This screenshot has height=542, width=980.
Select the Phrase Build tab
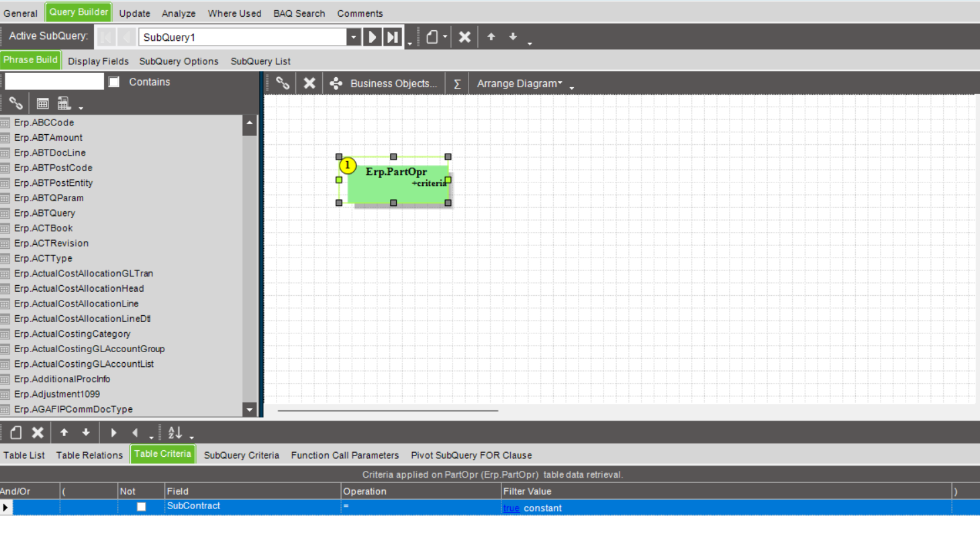[x=30, y=60]
